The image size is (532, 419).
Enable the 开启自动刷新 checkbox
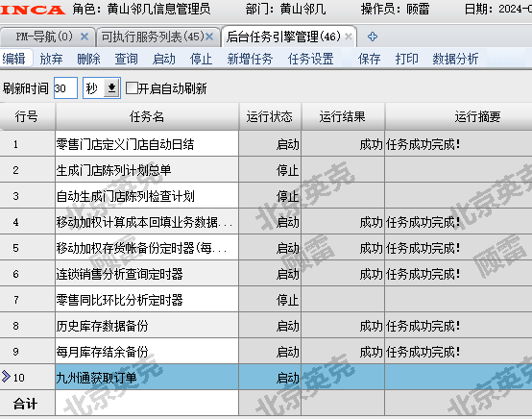[132, 88]
